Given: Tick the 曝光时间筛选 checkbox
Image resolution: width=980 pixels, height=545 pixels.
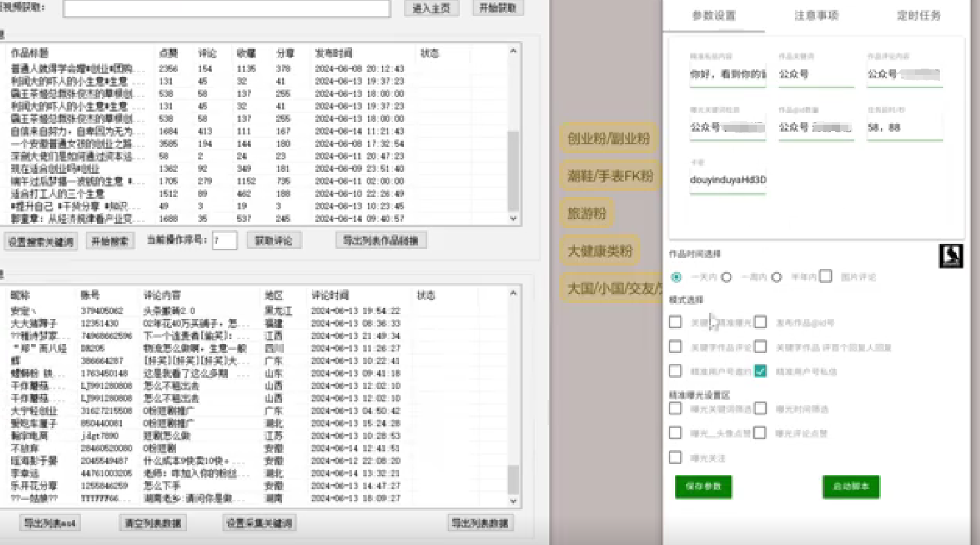Looking at the screenshot, I should (761, 408).
